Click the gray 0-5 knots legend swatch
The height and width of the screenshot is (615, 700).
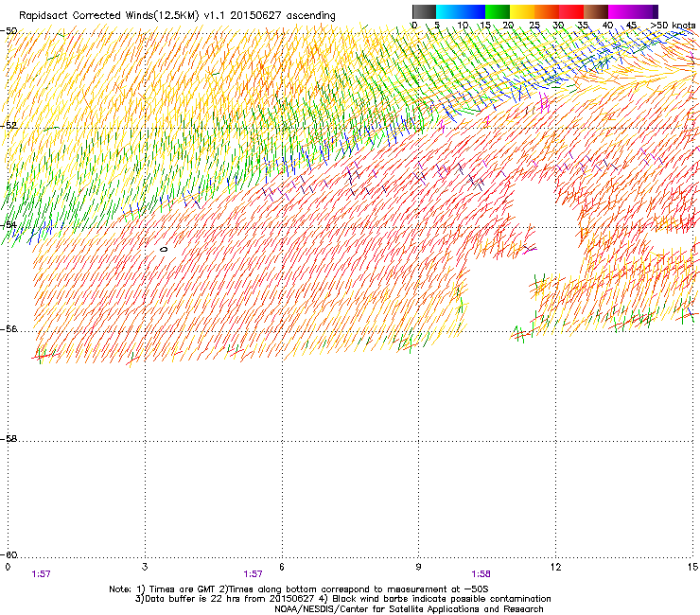[424, 11]
